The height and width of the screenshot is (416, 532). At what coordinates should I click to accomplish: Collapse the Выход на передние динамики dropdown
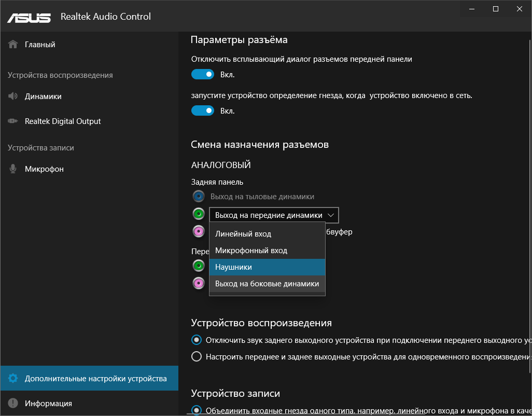pos(274,215)
